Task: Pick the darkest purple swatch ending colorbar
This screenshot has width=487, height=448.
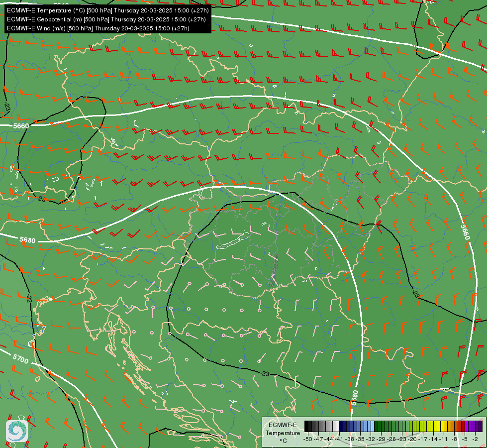Action: click(481, 426)
